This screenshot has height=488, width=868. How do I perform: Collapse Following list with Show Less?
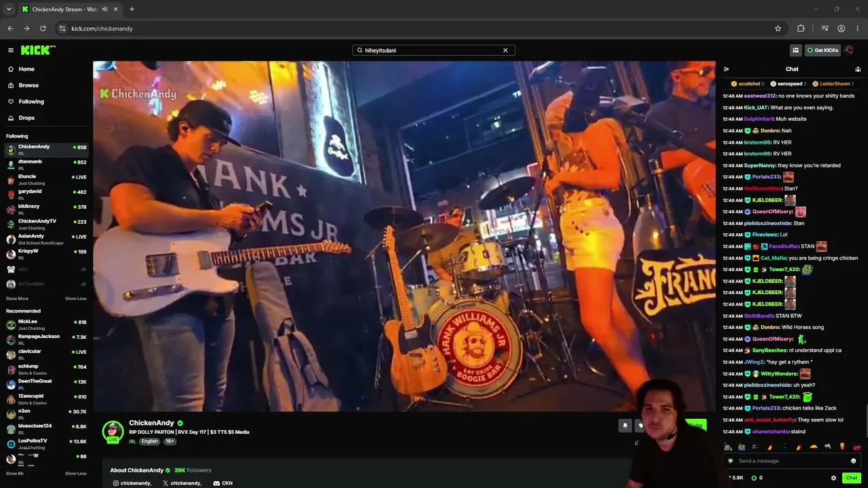pyautogui.click(x=76, y=299)
